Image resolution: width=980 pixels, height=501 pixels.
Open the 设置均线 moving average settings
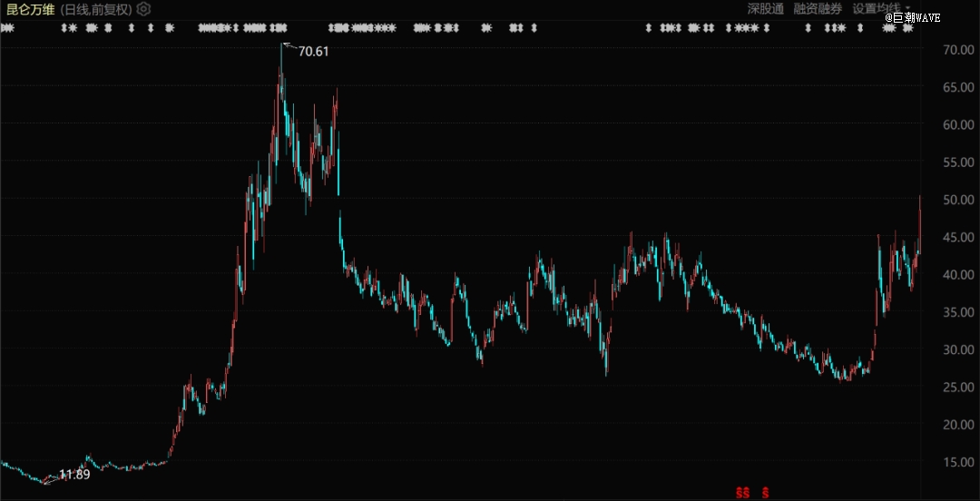[x=876, y=8]
